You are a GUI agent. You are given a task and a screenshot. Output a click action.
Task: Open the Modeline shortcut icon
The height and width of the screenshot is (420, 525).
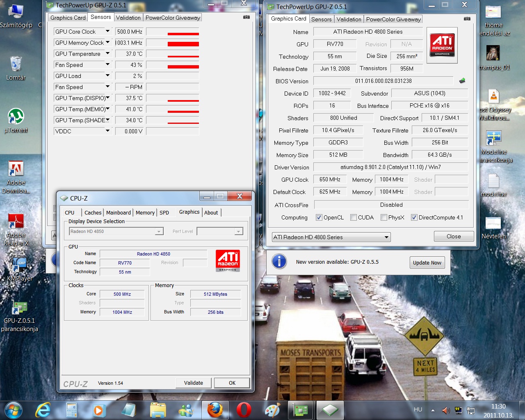click(x=494, y=146)
